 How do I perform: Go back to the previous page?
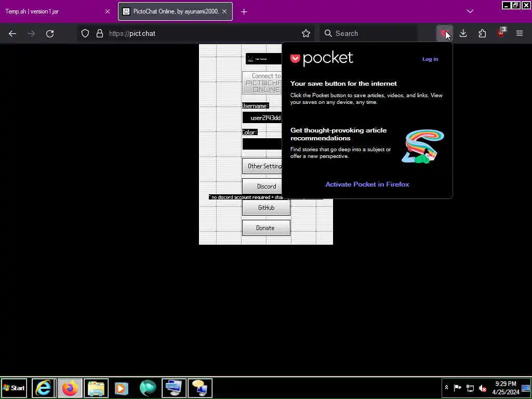coord(12,33)
